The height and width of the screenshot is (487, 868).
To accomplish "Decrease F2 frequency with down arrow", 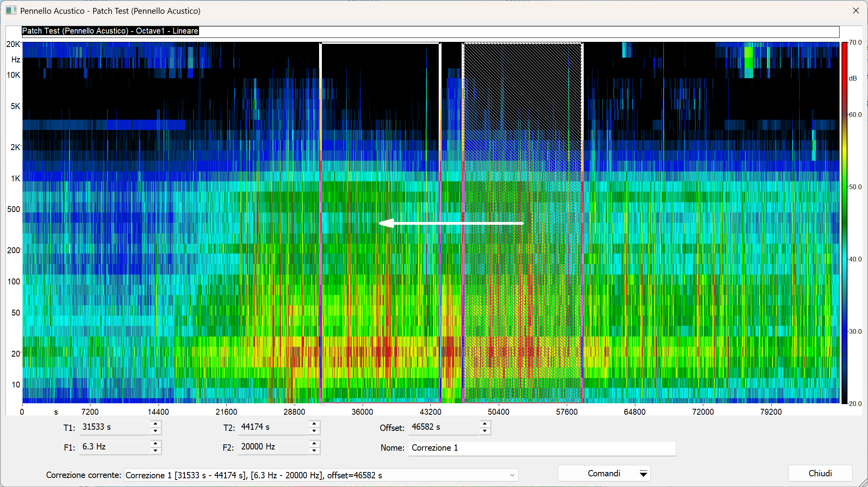I will click(x=314, y=451).
